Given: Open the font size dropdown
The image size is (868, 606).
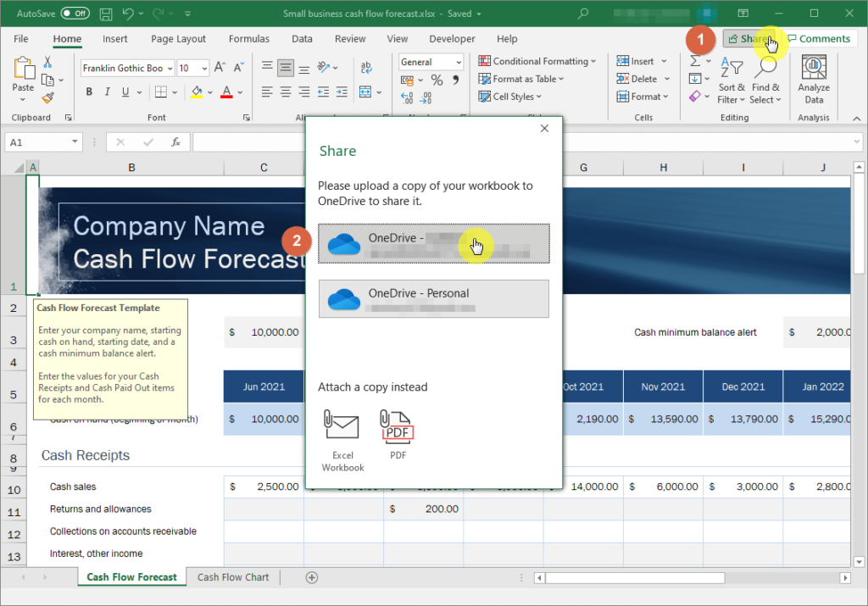Looking at the screenshot, I should tap(205, 68).
